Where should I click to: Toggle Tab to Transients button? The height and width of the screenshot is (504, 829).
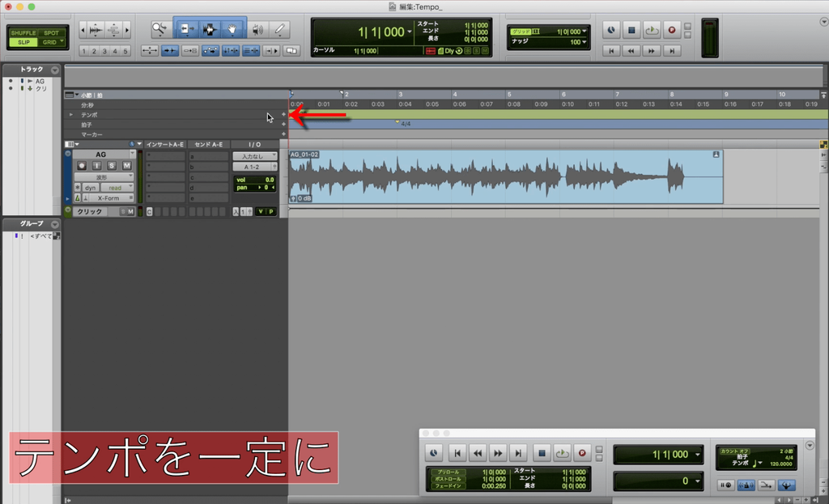[170, 51]
